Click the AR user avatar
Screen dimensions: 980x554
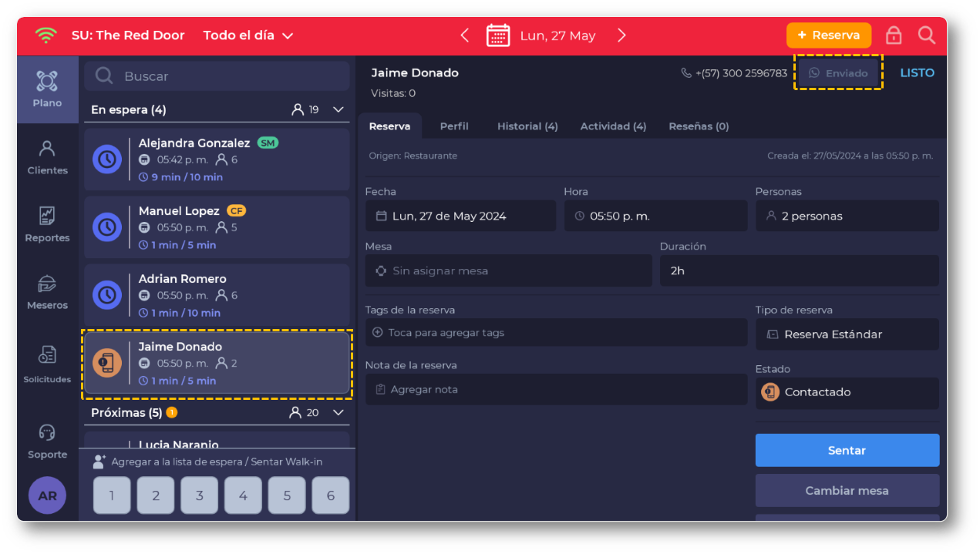click(47, 495)
